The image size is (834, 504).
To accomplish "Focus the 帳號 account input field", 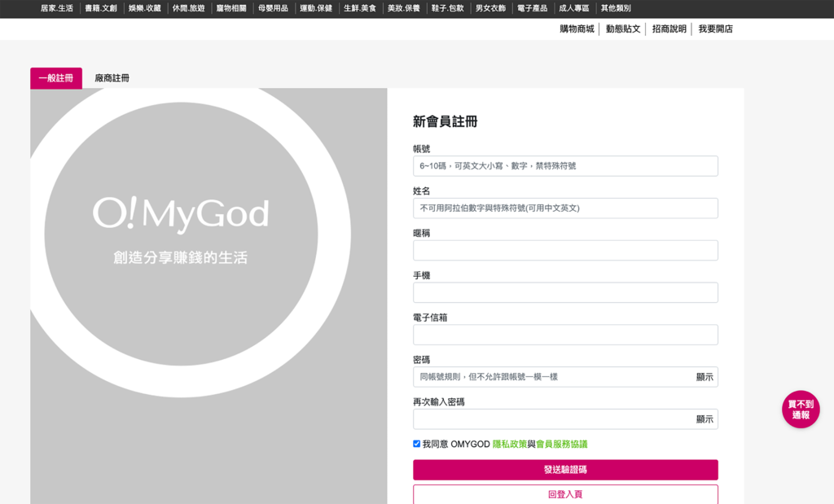I will (x=565, y=166).
